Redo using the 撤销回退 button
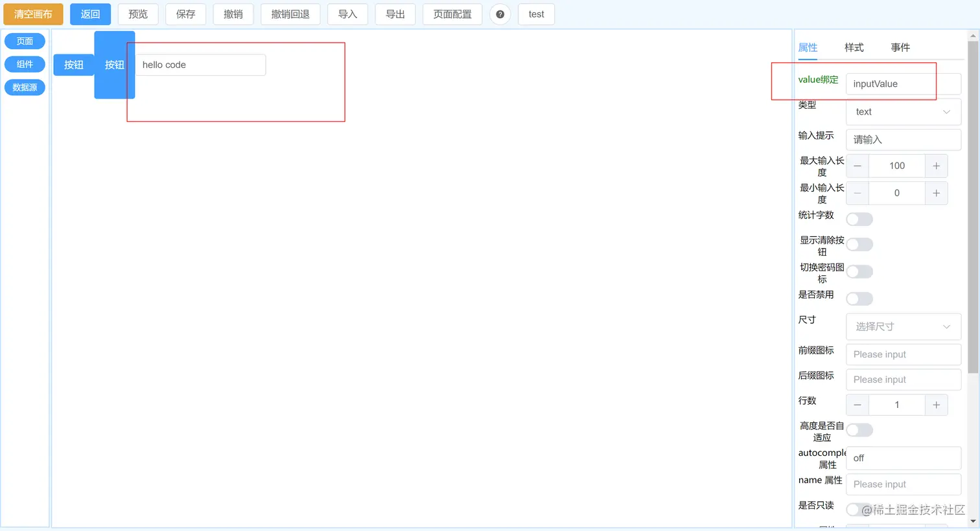Viewport: 980px width, 531px height. click(x=290, y=14)
